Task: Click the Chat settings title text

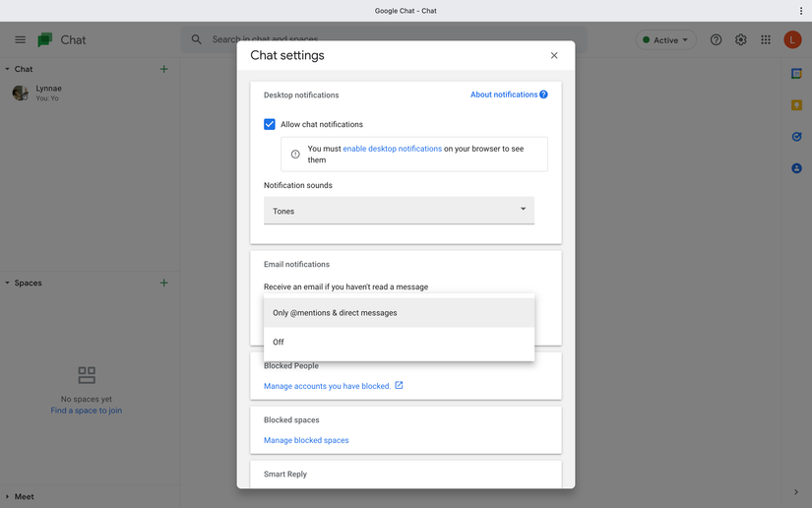Action: pos(287,55)
